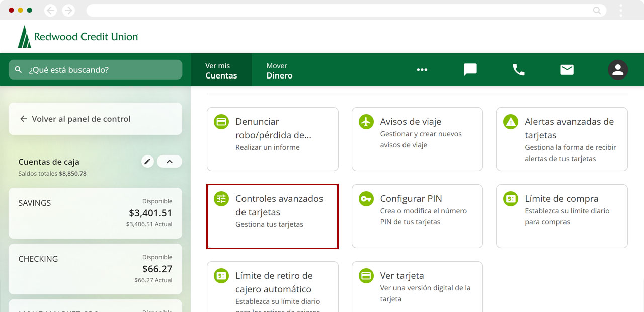Open the user profile avatar

pyautogui.click(x=617, y=70)
